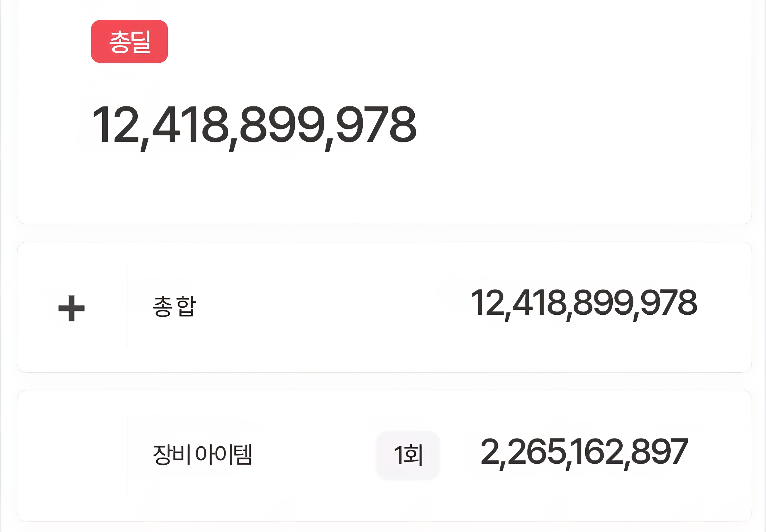This screenshot has height=532, width=766.
Task: Click the vertical divider beside 장비아이템
Action: [x=127, y=455]
